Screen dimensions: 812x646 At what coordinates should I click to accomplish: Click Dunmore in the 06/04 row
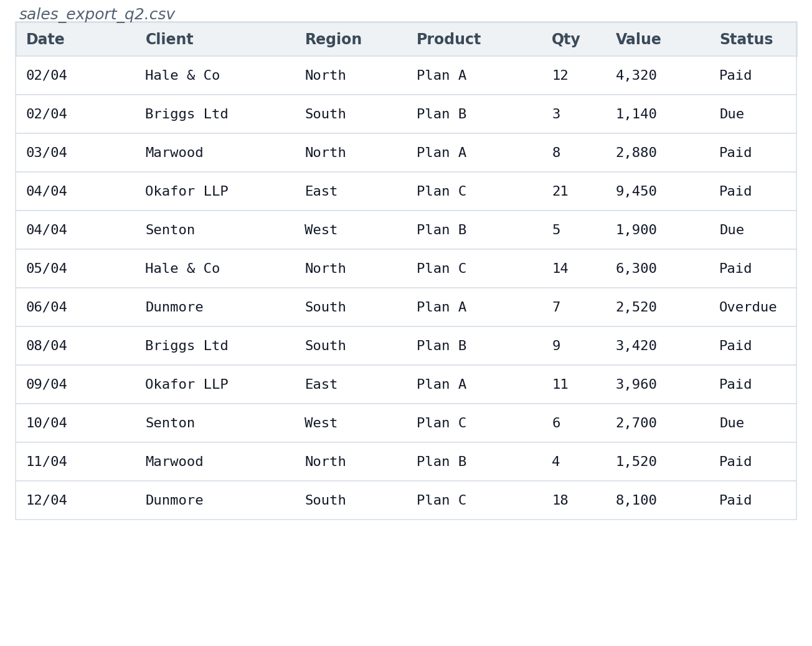coord(174,308)
